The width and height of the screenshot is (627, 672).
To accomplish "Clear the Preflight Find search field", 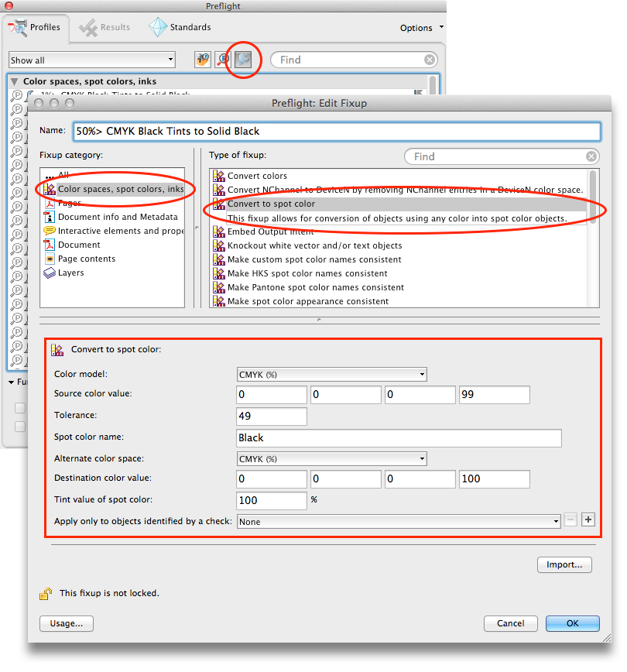I will pos(430,60).
